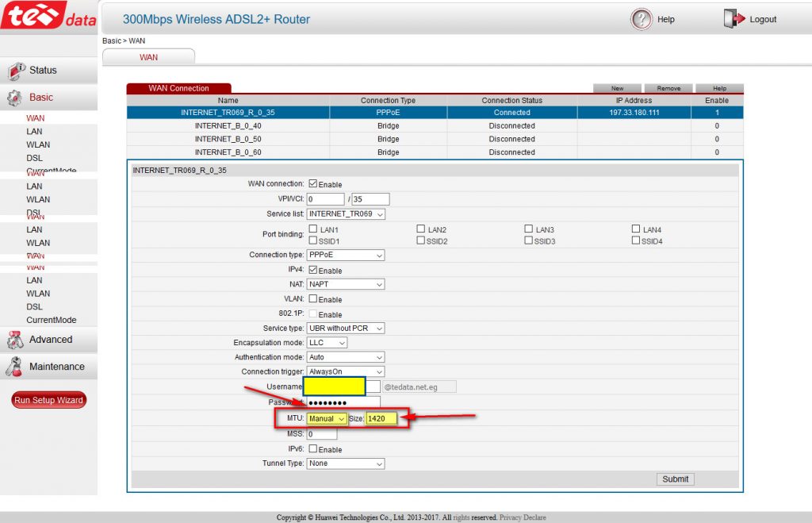Click the Username input field
Screen dimensions: 812x523
pyautogui.click(x=342, y=386)
